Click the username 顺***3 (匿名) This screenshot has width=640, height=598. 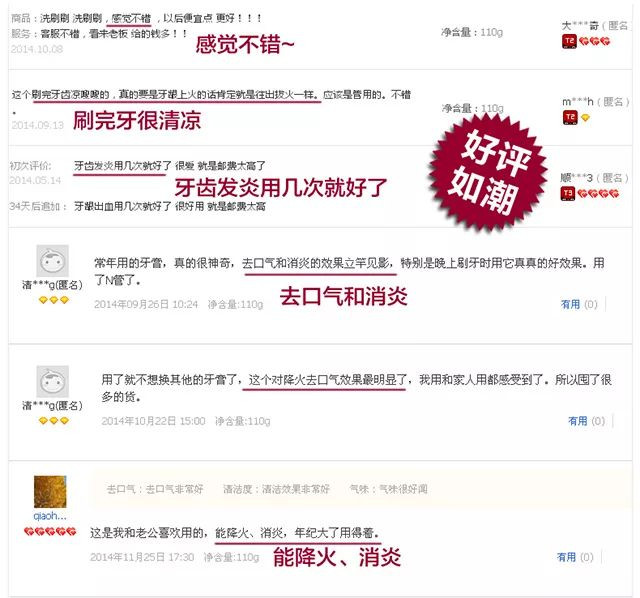[x=594, y=178]
